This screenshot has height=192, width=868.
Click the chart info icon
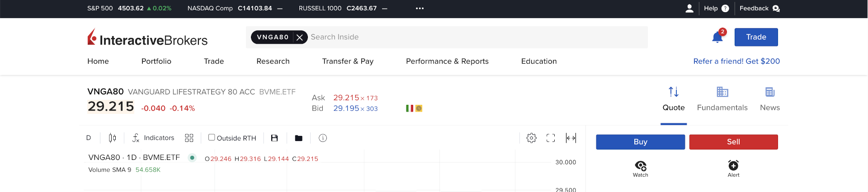(x=323, y=138)
